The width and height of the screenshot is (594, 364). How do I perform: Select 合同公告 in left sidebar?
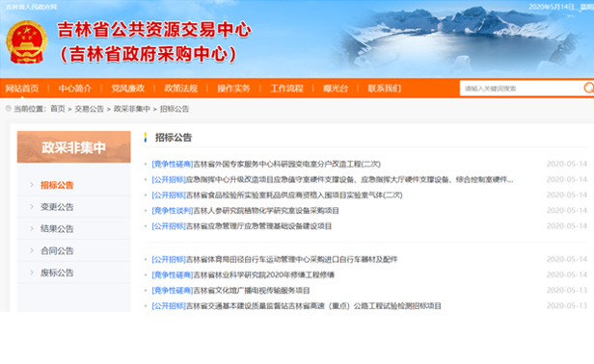pos(57,251)
